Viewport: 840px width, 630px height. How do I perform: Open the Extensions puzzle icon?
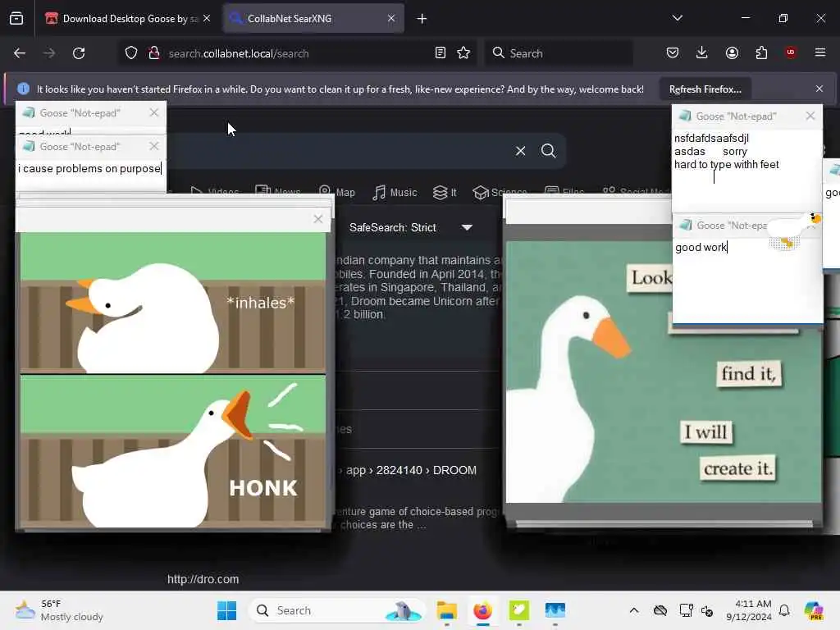761,52
